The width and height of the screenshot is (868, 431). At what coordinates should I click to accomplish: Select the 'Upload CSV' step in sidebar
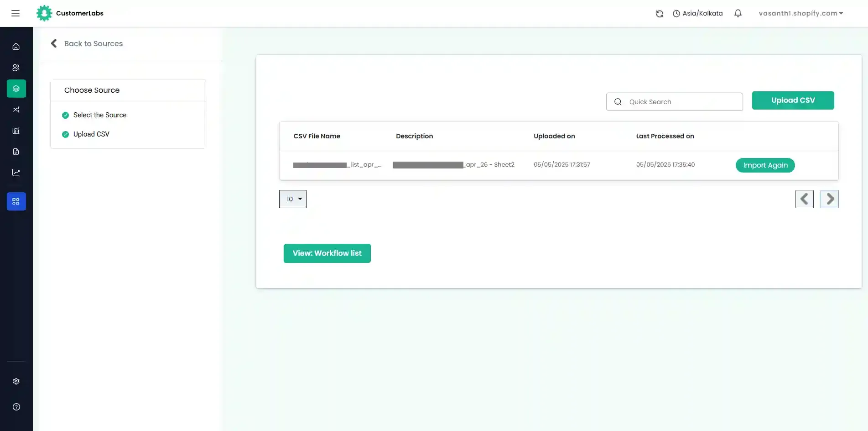pos(91,134)
